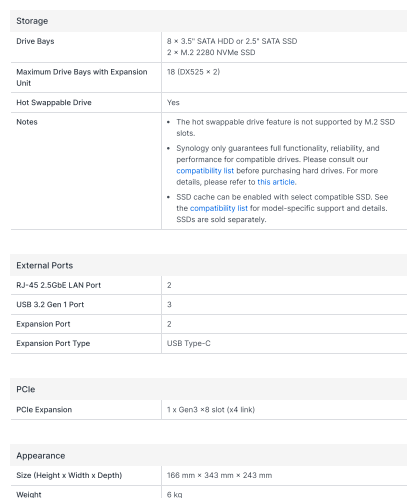The height and width of the screenshot is (498, 412).
Task: Click the 2 × M.2 2280 NVMe SSD text
Action: 211,53
